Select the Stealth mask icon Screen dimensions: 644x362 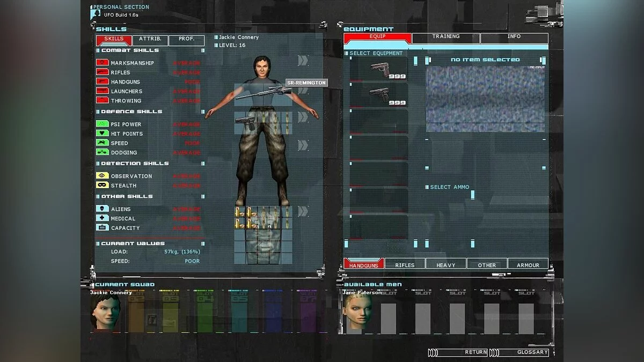(x=102, y=185)
